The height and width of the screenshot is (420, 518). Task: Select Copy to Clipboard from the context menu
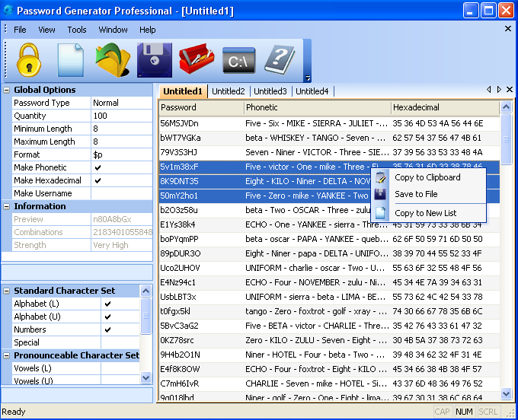coord(427,177)
